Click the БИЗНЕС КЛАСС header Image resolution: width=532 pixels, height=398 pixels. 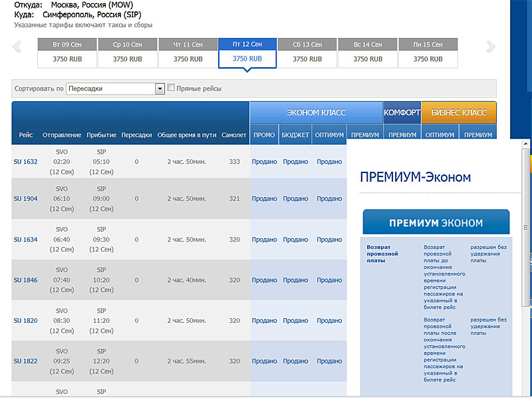click(459, 112)
